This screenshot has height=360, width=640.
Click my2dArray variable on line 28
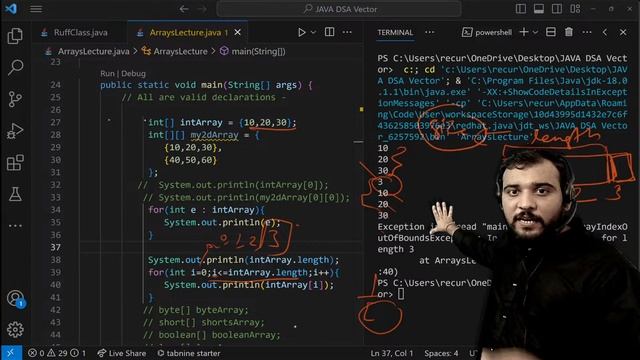tap(214, 135)
